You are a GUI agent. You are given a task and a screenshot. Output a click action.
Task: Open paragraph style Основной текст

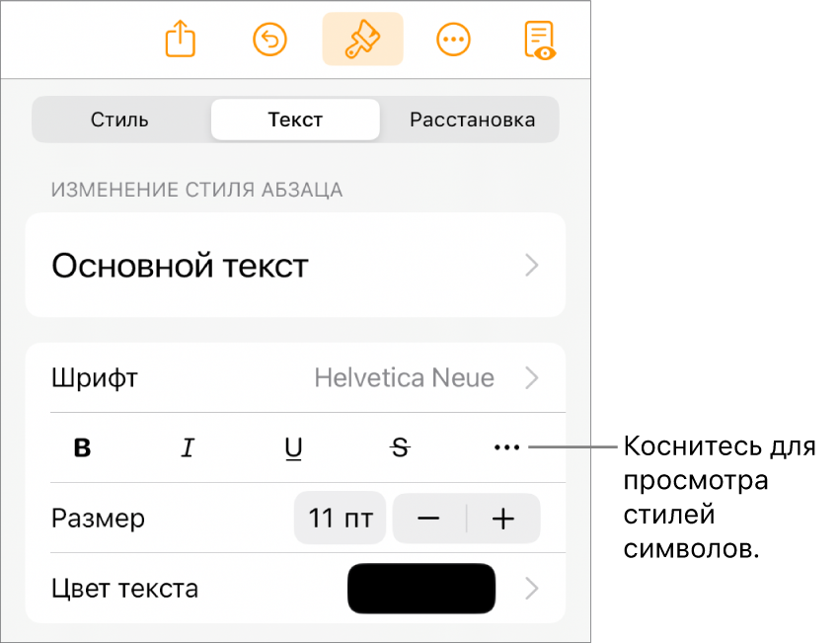[295, 265]
